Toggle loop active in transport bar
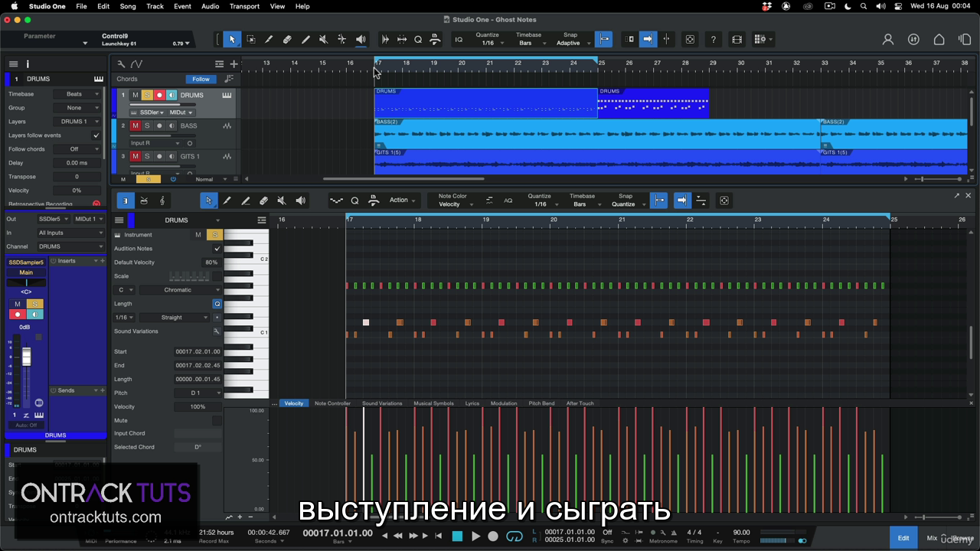The height and width of the screenshot is (551, 980). point(514,536)
